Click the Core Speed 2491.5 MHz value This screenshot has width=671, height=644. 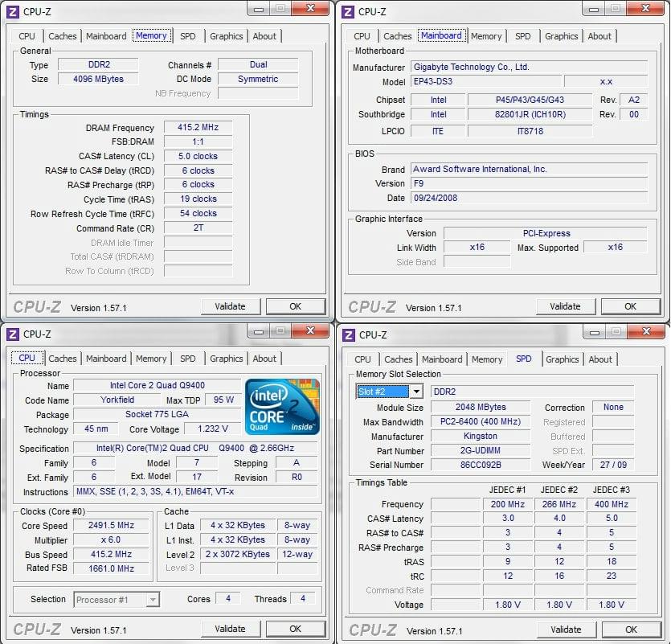click(111, 525)
